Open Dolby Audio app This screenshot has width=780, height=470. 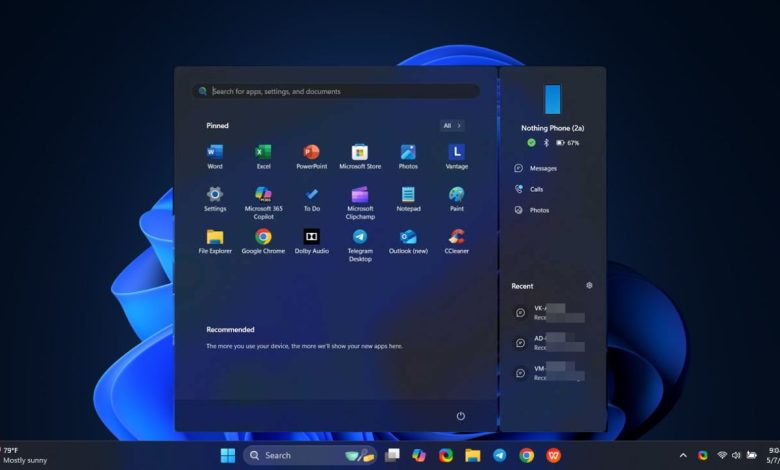[311, 241]
